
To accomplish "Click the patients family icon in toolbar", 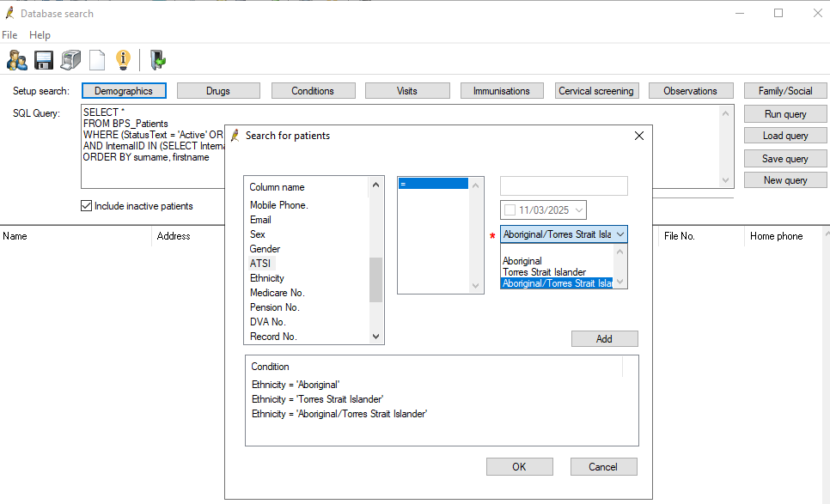I will click(x=16, y=60).
